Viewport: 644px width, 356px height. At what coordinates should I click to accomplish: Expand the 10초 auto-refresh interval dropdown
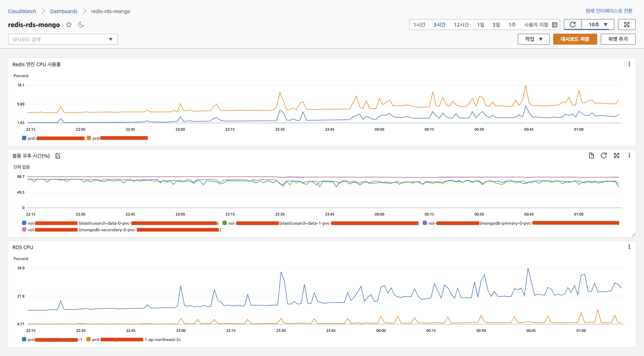pyautogui.click(x=598, y=25)
